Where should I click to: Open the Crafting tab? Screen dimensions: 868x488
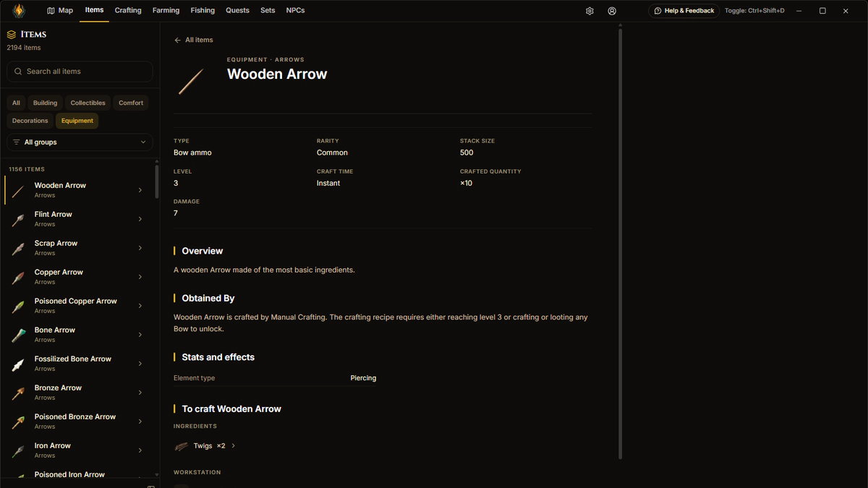pos(128,11)
